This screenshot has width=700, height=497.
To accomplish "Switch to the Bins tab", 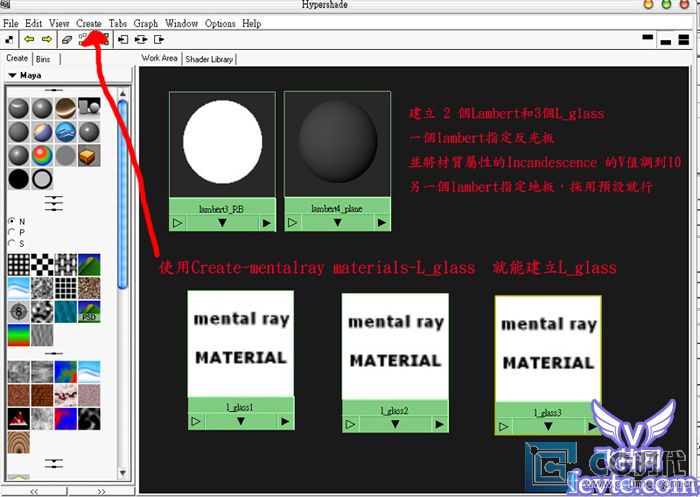I will coord(43,59).
